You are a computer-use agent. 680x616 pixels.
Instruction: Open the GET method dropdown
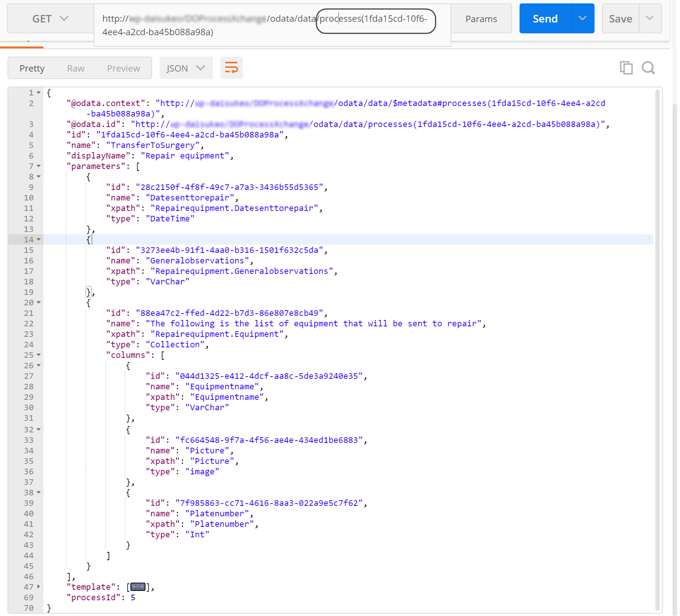[x=51, y=19]
